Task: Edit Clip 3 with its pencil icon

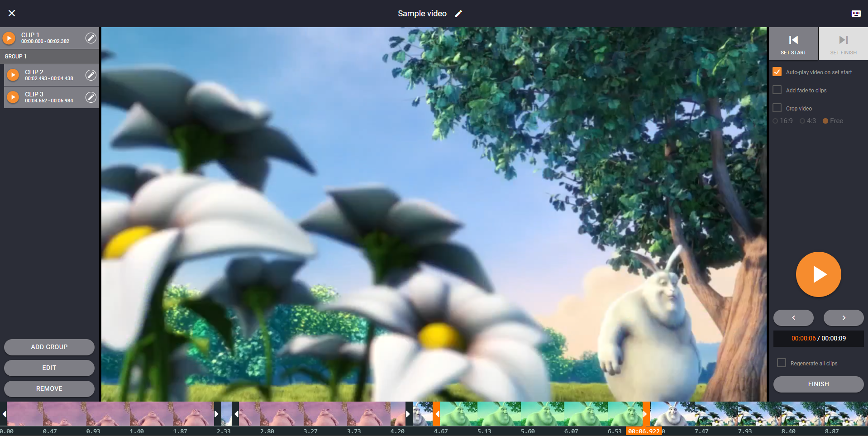Action: click(x=91, y=97)
